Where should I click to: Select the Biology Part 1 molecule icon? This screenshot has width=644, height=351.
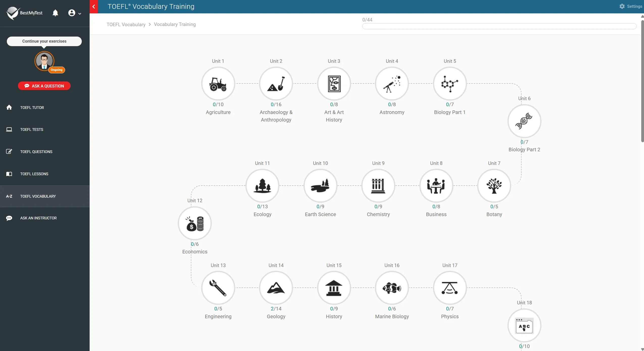(x=450, y=83)
